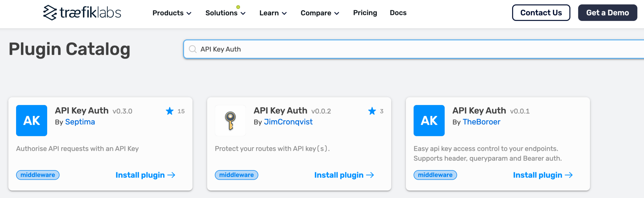Click middleware tag on JimCronqvist's plugin

pos(236,175)
